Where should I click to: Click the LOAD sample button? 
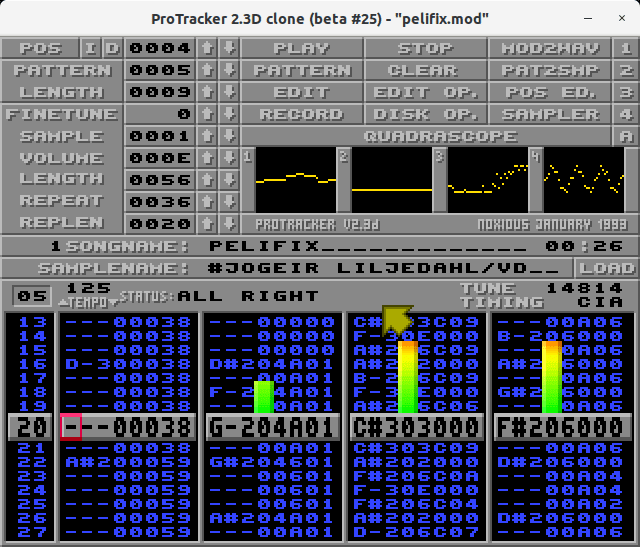606,268
